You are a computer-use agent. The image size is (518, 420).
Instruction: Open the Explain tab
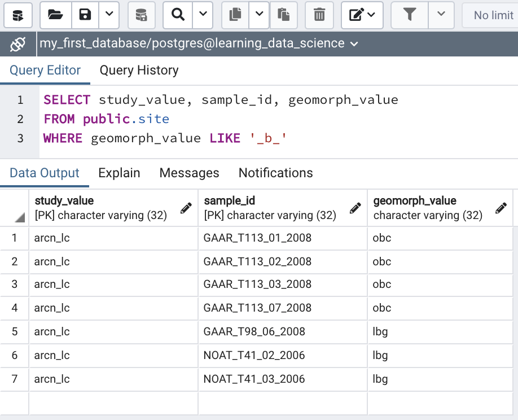(119, 173)
